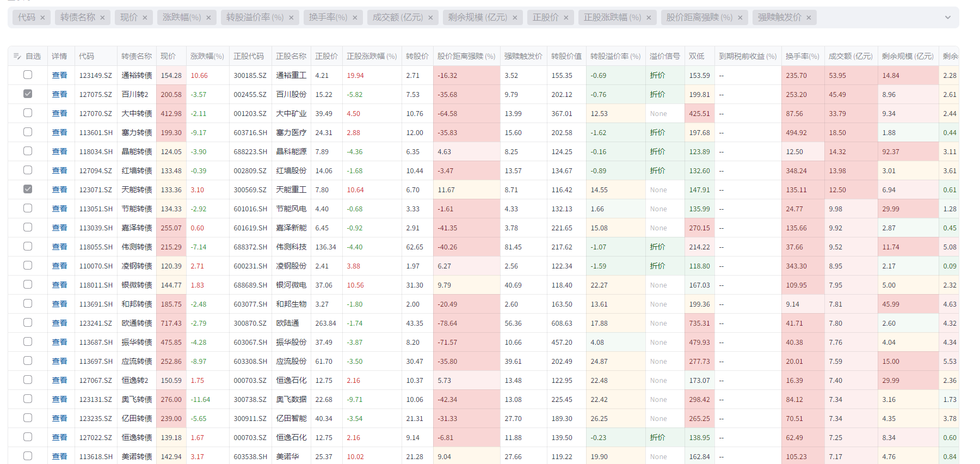Remove the 换手率(%) tag chip

(x=355, y=18)
